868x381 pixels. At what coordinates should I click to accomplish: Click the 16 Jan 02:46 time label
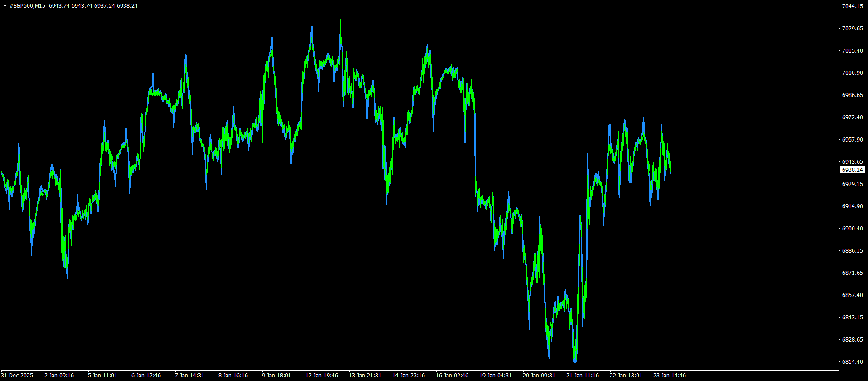(452, 376)
